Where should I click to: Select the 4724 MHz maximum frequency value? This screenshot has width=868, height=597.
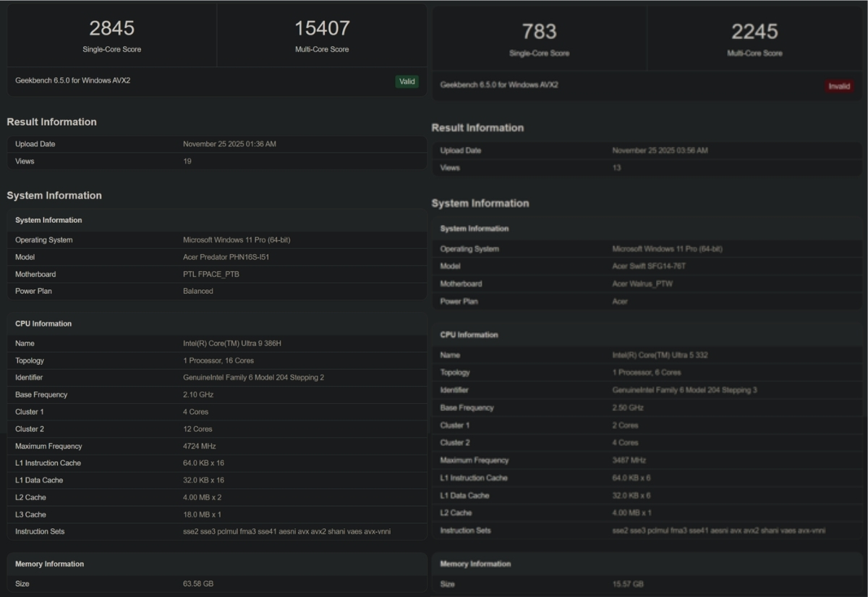coord(199,446)
